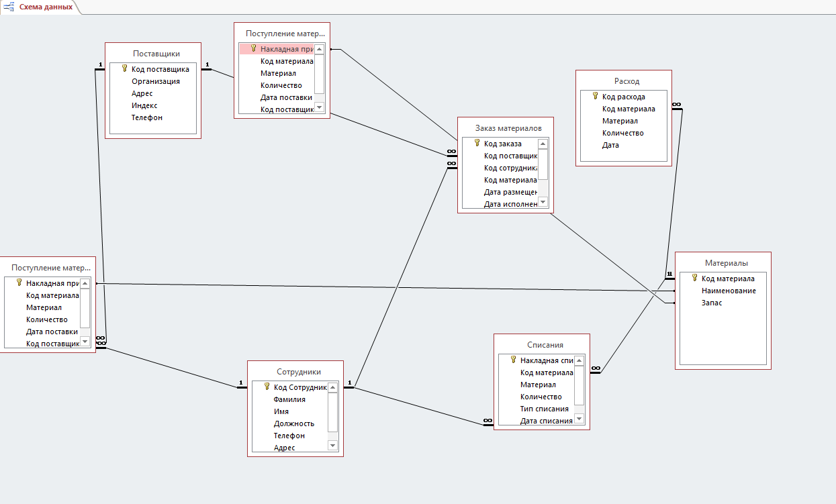Viewport: 836px width, 504px height.
Task: Select the Расход table title
Action: [627, 81]
